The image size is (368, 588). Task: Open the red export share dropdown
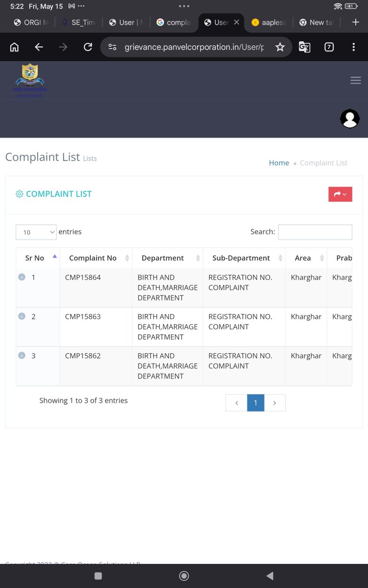click(x=340, y=194)
